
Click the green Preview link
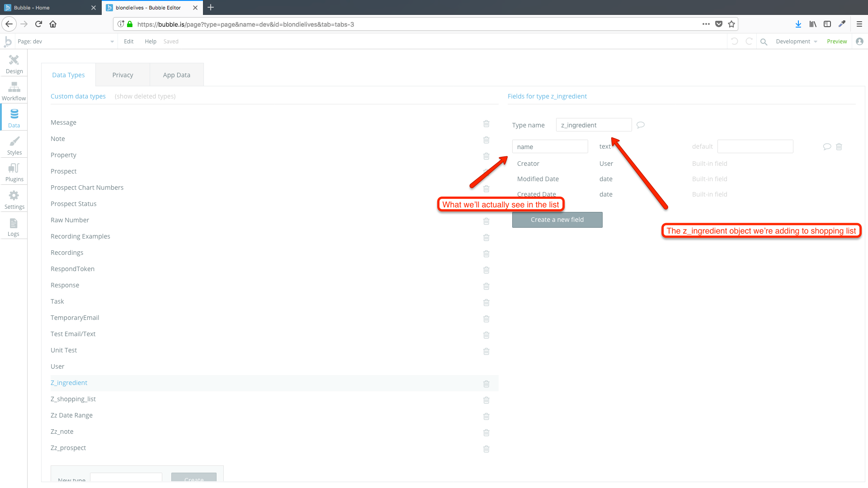pos(837,42)
